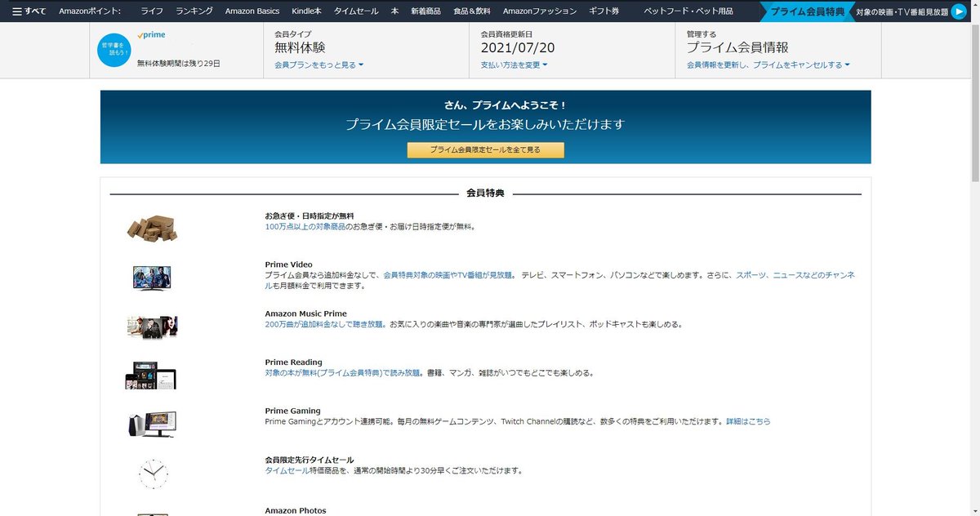Click the Prime Gaming console image
The width and height of the screenshot is (980, 516).
152,424
